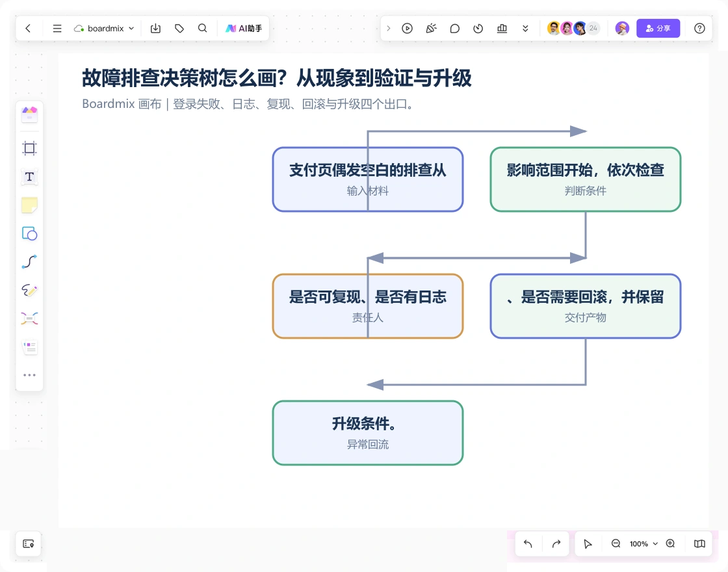Image resolution: width=728 pixels, height=572 pixels.
Task: Select the 支付页偶发空白的排查从 node
Action: point(368,179)
